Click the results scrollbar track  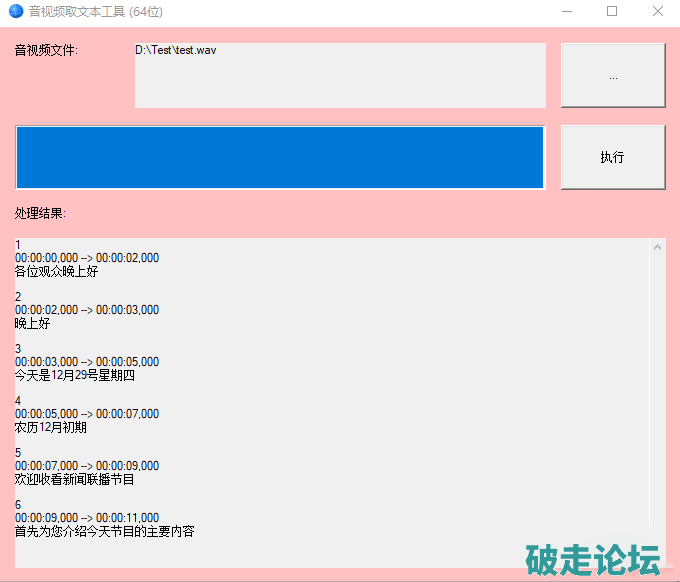(657, 400)
